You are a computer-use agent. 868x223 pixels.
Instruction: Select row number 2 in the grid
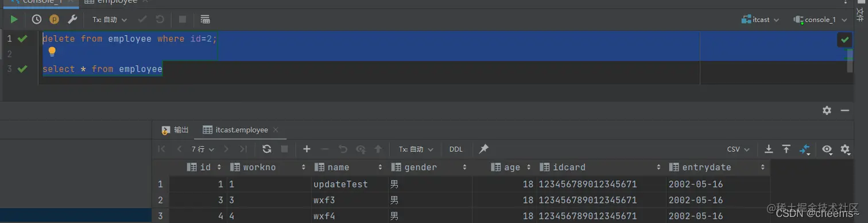point(161,200)
